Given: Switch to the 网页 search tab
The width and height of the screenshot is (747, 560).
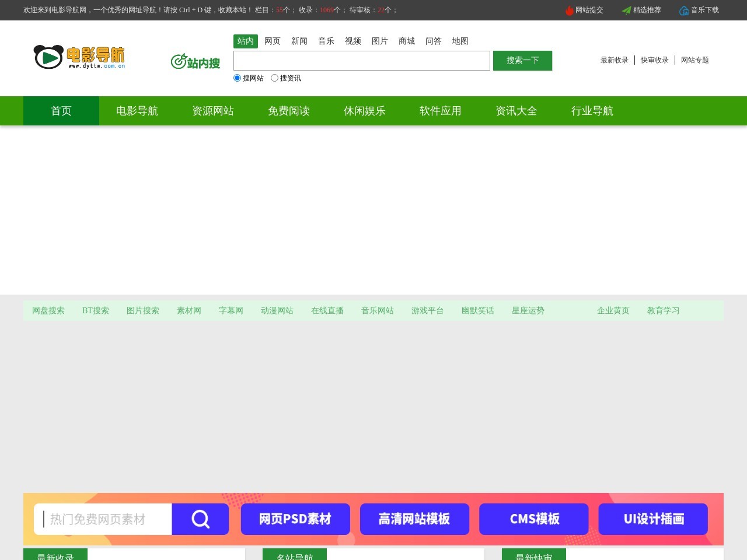Looking at the screenshot, I should 273,41.
